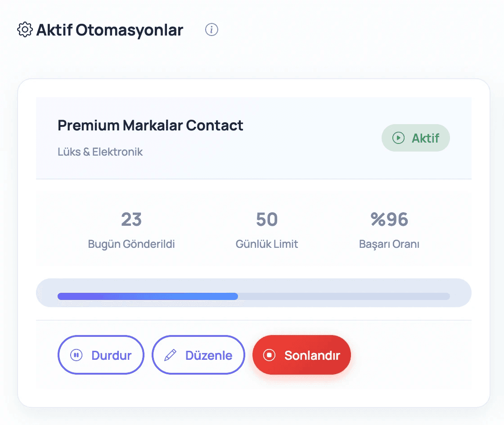Click the pause icon in the Durdur button
Viewport: 504px width, 425px height.
point(76,355)
